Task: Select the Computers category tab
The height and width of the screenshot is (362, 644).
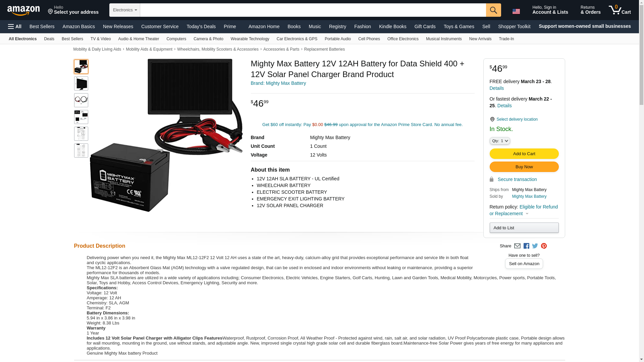Action: (176, 39)
